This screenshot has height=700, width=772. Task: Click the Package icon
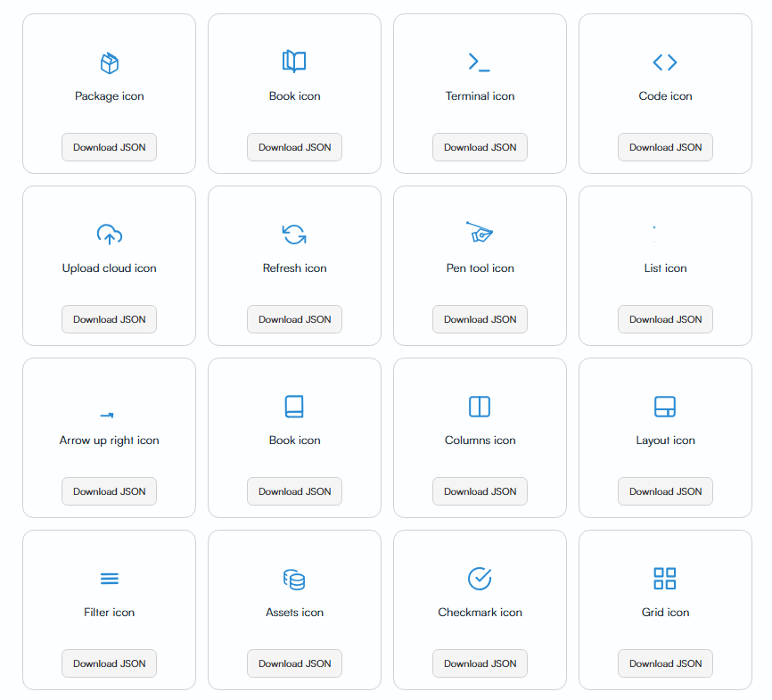[x=109, y=62]
